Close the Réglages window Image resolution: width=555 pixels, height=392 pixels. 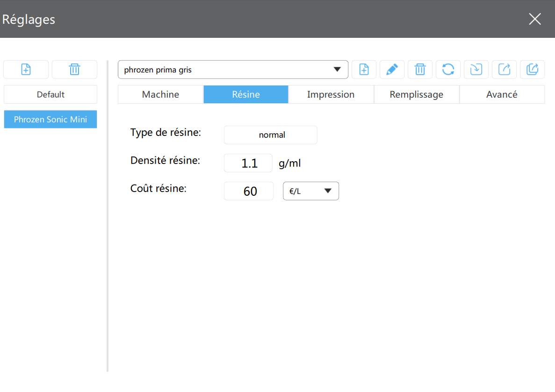tap(535, 19)
